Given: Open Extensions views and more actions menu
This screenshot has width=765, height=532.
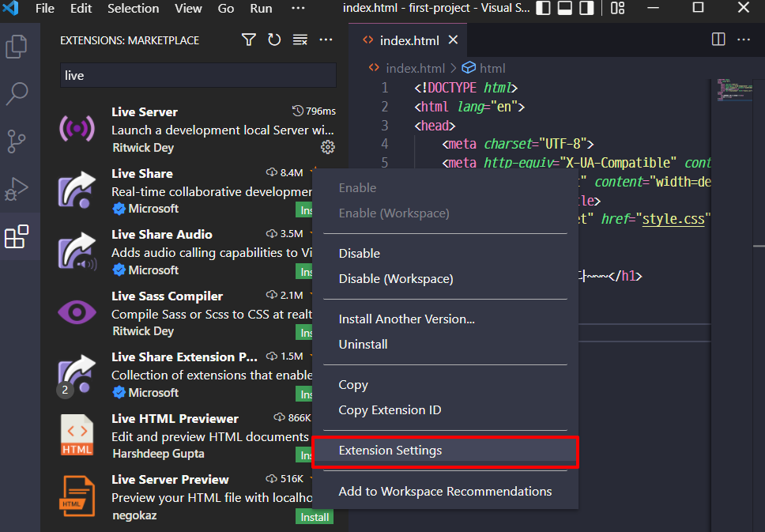Looking at the screenshot, I should (x=326, y=40).
